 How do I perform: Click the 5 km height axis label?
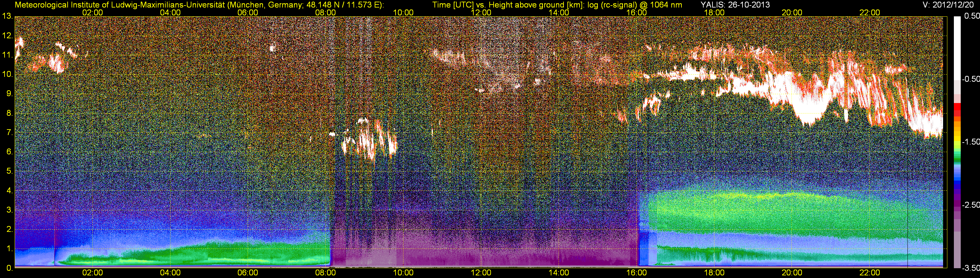coord(9,171)
